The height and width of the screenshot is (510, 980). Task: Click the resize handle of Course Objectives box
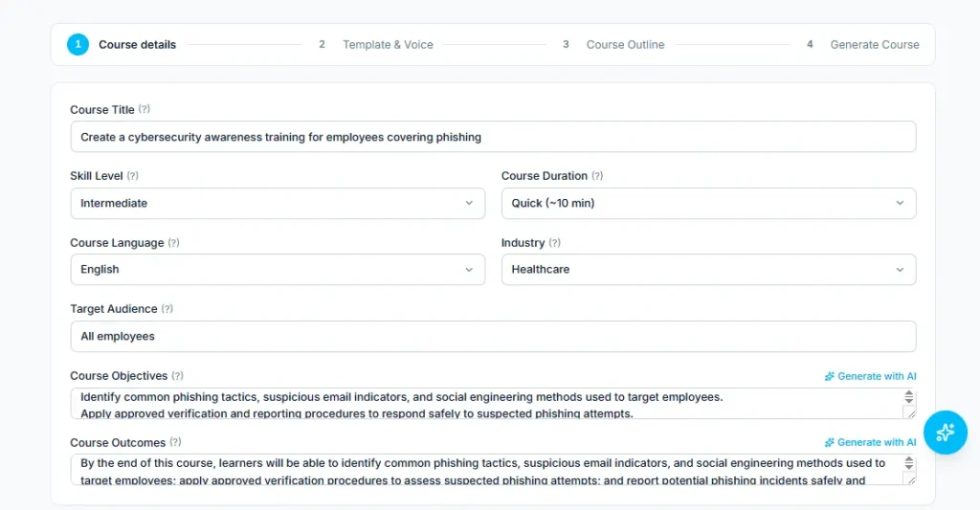(909, 412)
